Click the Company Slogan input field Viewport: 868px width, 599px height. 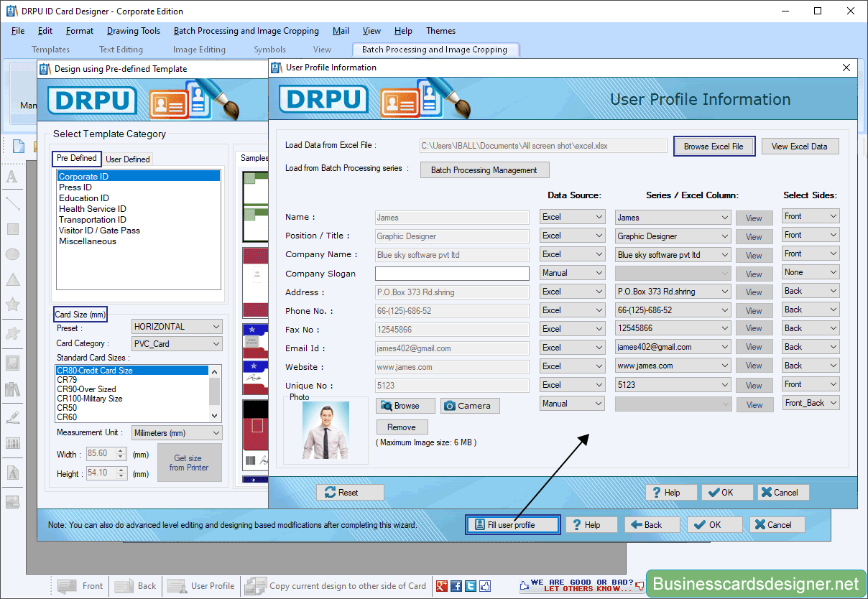[452, 274]
